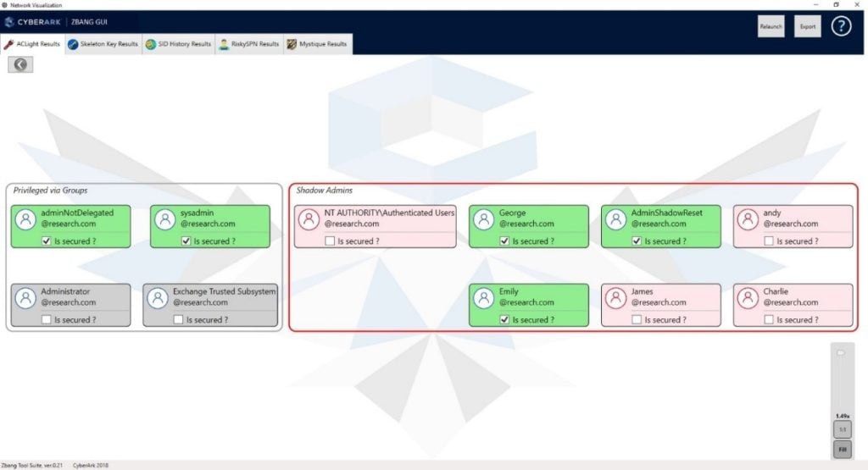Check Is secured for Administrator
This screenshot has height=470, width=868.
tap(47, 319)
